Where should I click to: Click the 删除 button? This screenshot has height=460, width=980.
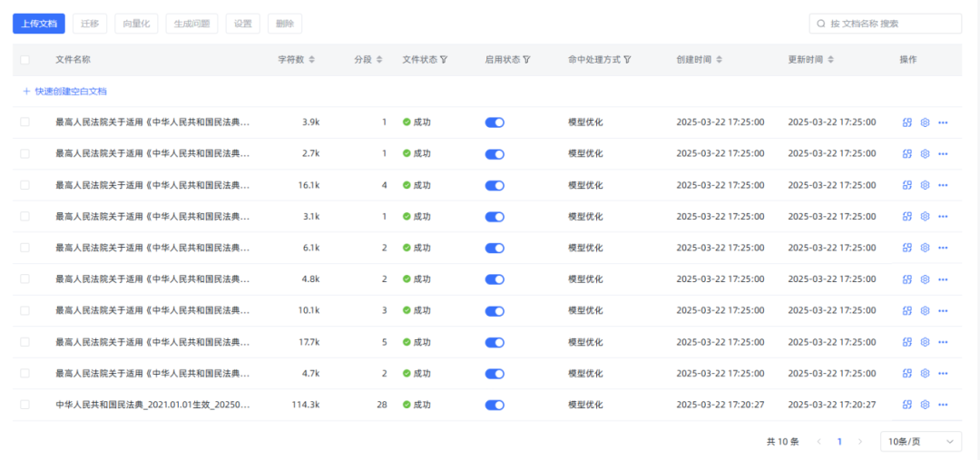point(285,24)
